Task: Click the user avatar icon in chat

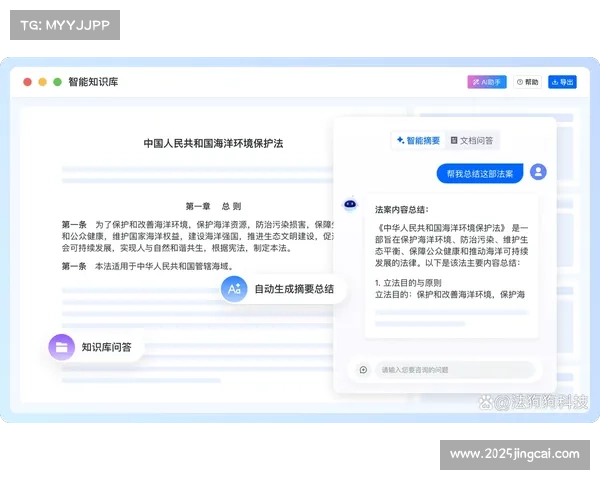Action: (538, 172)
